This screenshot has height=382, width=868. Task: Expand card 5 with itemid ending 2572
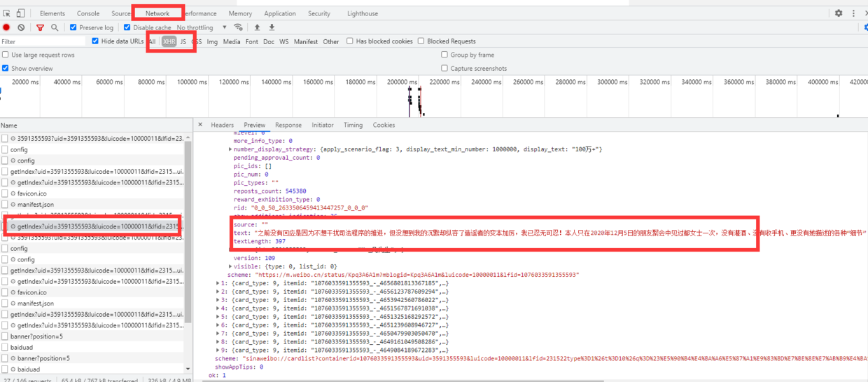tap(218, 317)
